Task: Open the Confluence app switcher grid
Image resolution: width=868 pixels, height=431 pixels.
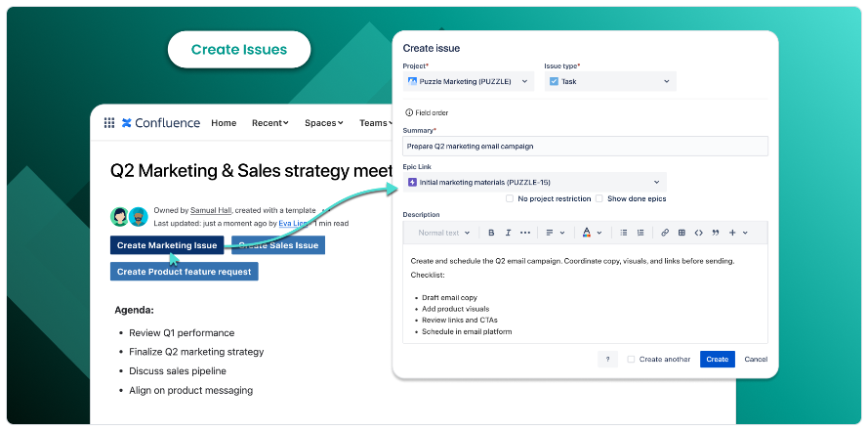Action: coord(109,123)
